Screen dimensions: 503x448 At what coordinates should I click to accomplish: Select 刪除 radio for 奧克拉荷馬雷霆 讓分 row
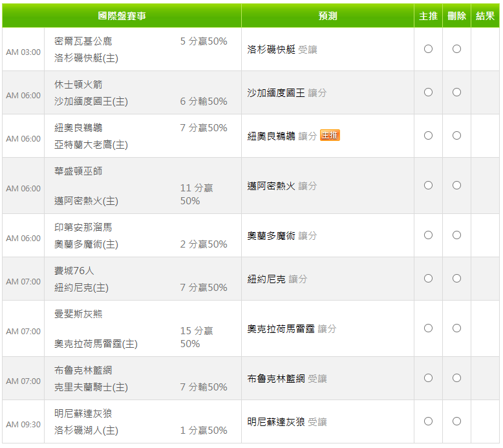coord(456,328)
